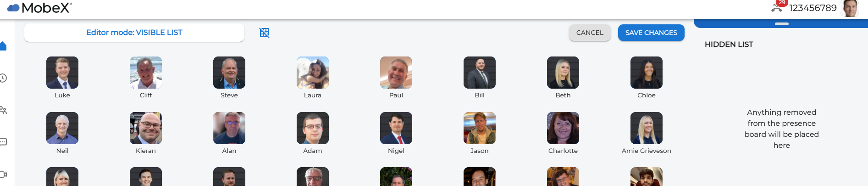Viewport: 868px width, 186px height.
Task: Toggle the Editor mode: VISIBLE LIST selector
Action: 134,33
